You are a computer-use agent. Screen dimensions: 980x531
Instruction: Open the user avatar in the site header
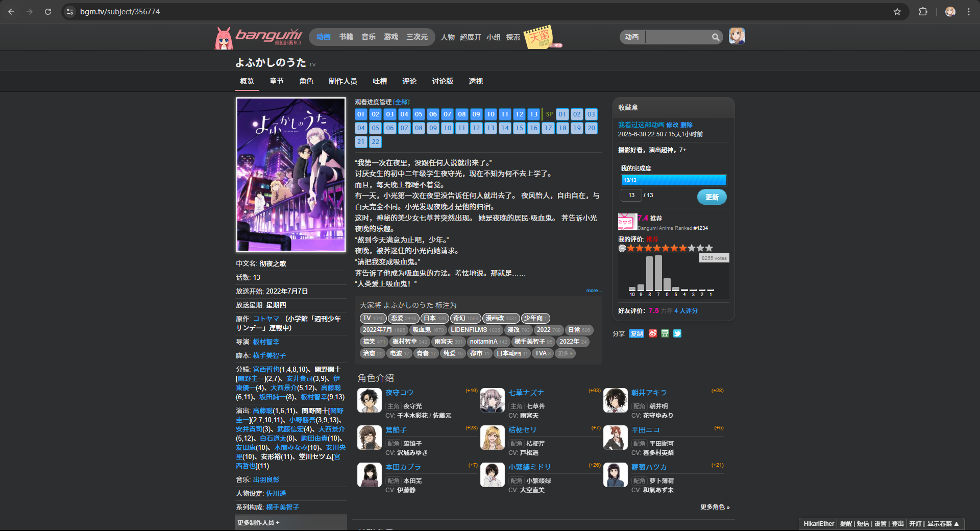(x=737, y=36)
